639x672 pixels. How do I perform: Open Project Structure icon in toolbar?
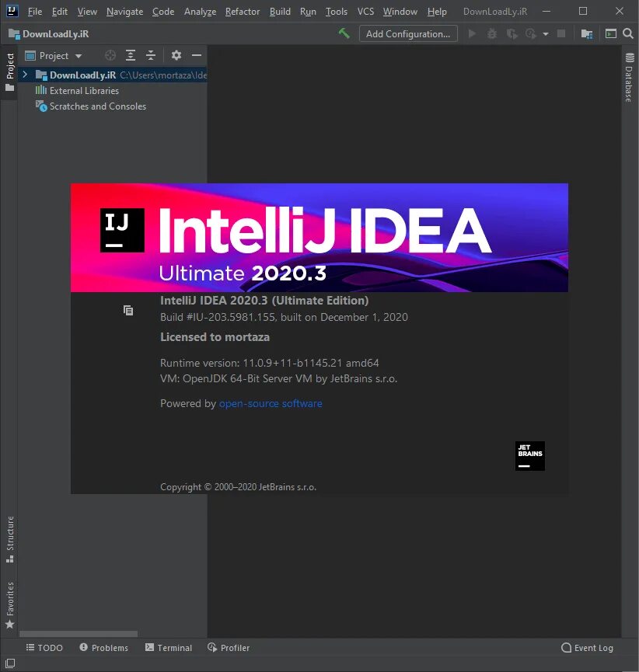(x=587, y=33)
